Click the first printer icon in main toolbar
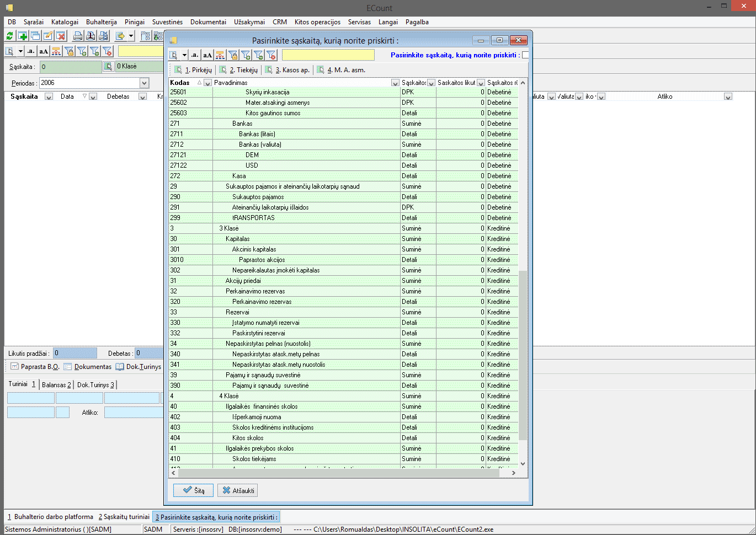The height and width of the screenshot is (535, 756). (x=78, y=36)
